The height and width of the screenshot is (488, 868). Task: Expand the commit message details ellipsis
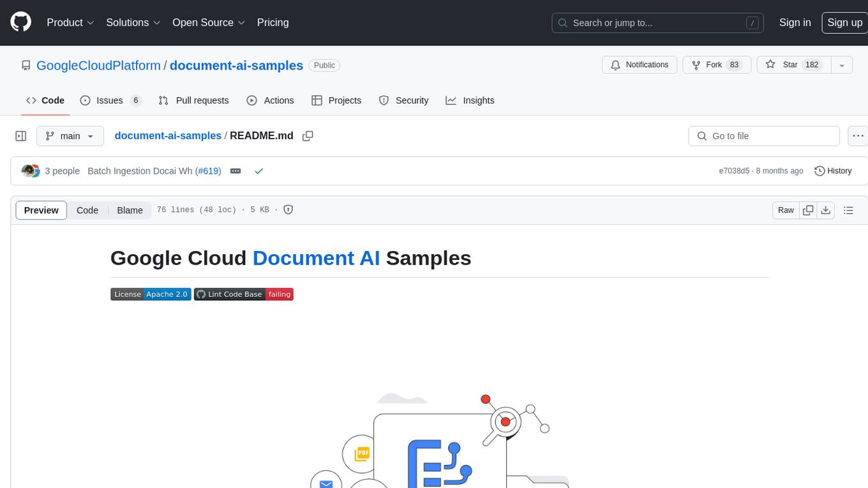point(236,171)
